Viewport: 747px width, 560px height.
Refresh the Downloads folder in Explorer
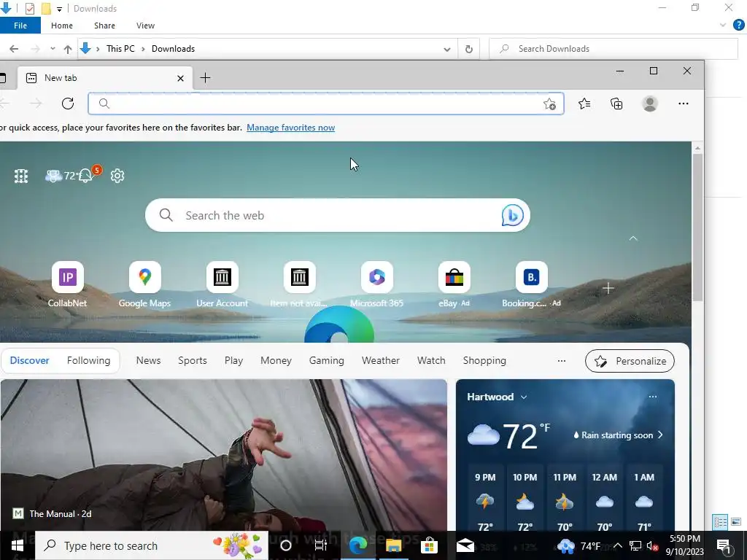pos(469,49)
